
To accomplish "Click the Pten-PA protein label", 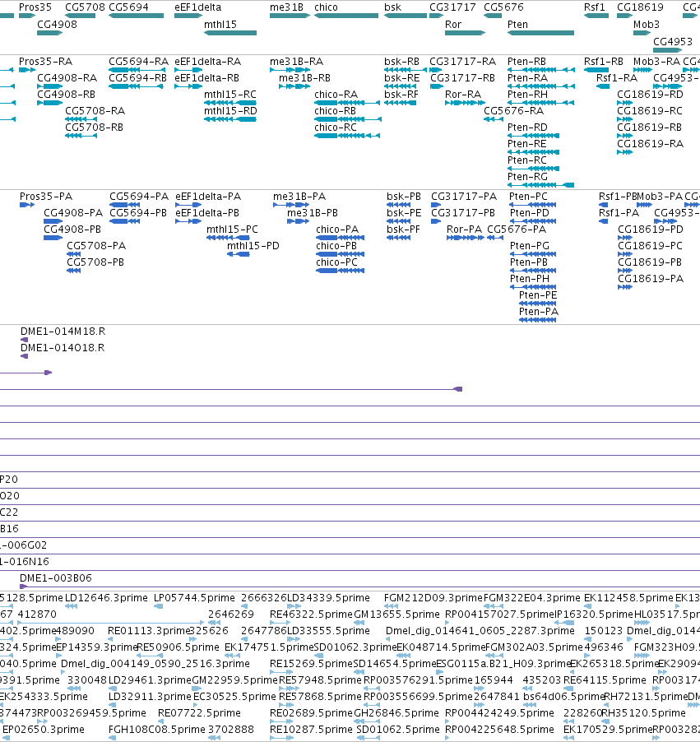I will (539, 312).
